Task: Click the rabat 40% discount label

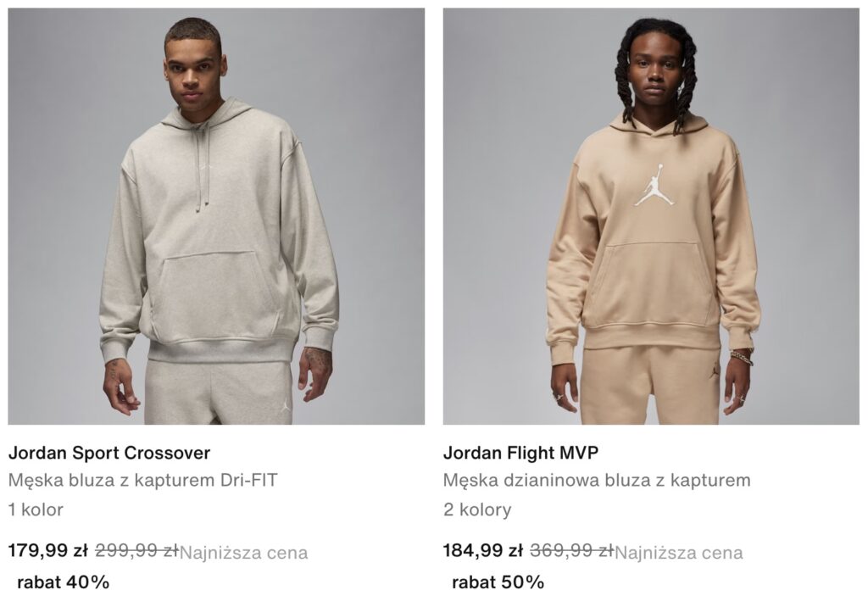Action: 63,582
